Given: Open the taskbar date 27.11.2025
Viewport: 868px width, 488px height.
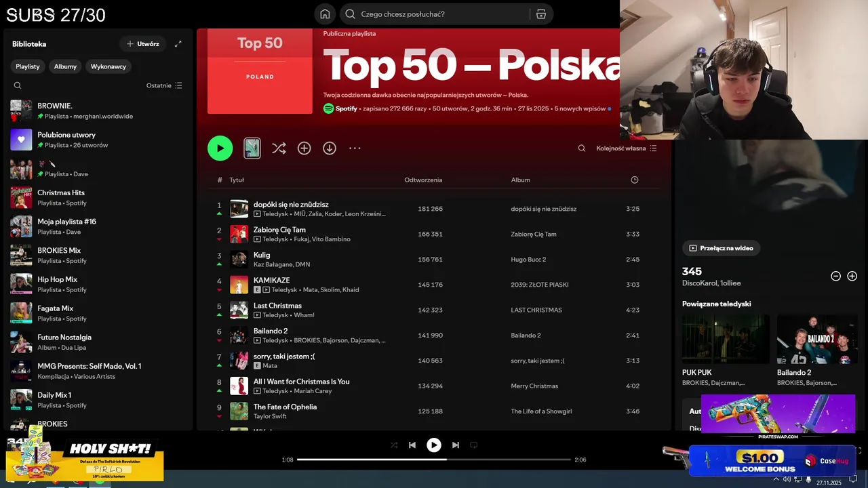Looking at the screenshot, I should click(829, 483).
